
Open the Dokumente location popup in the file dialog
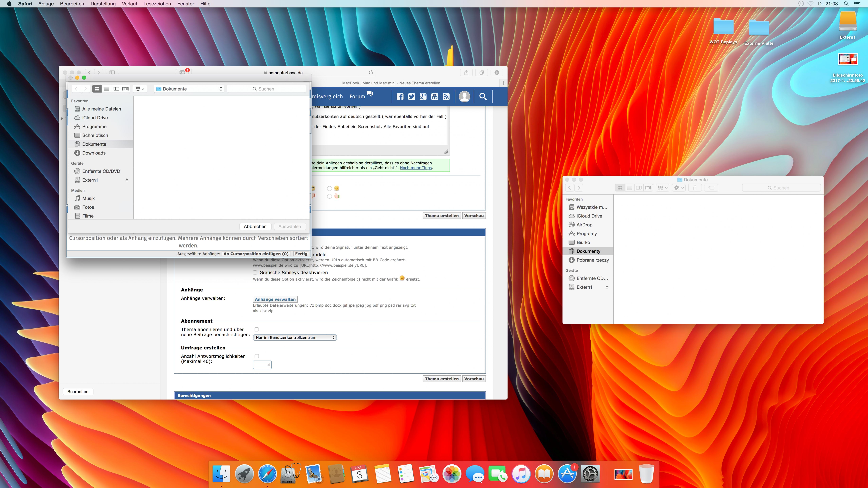click(189, 89)
